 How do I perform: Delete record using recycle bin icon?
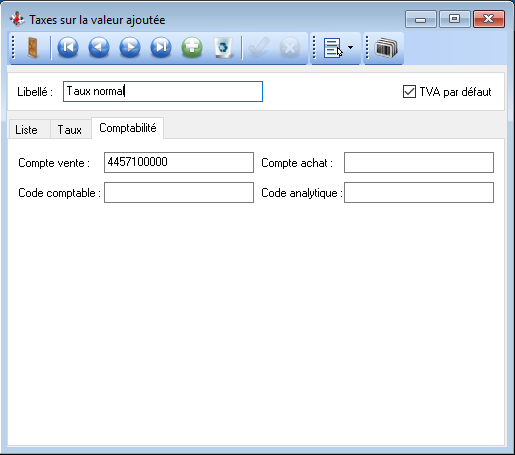223,48
